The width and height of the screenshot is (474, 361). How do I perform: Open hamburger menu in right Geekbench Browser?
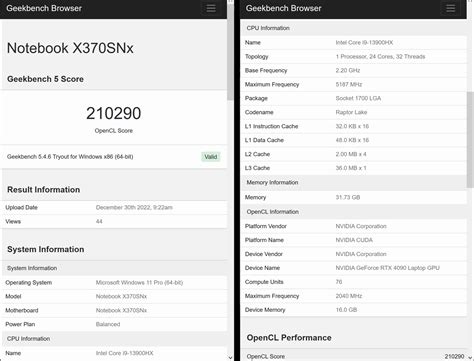click(450, 8)
